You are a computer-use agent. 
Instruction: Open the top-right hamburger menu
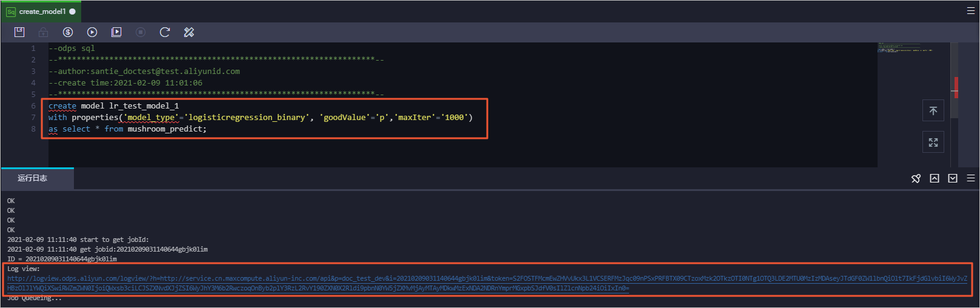point(971,11)
